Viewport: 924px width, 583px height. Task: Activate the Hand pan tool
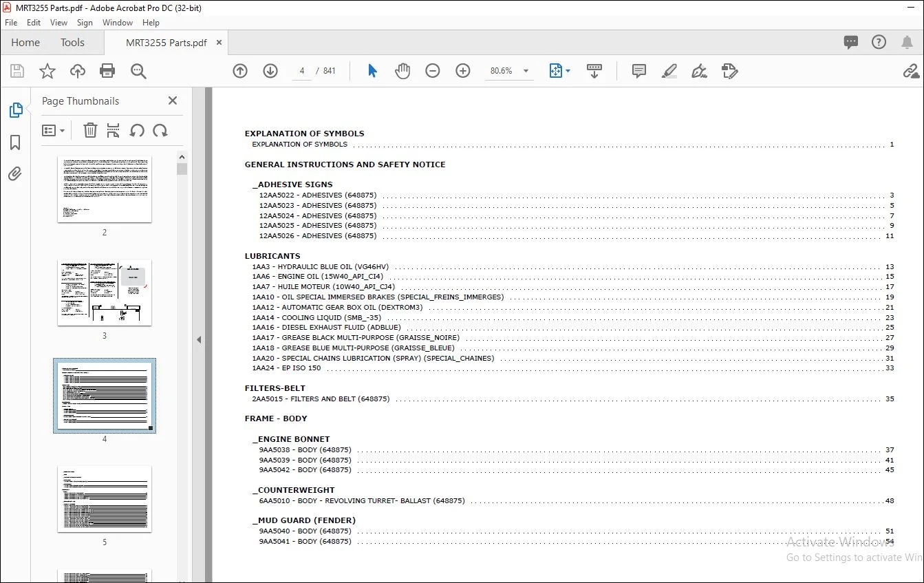pos(402,71)
